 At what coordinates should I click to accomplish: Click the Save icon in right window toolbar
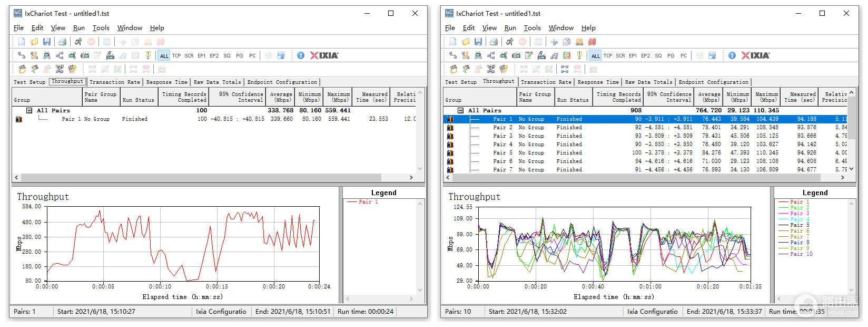pos(478,42)
